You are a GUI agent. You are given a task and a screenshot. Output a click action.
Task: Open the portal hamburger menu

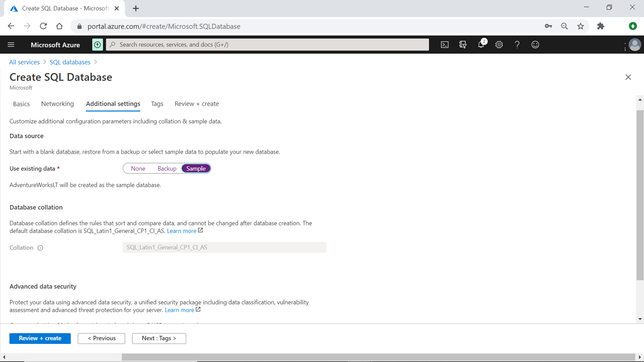(11, 45)
